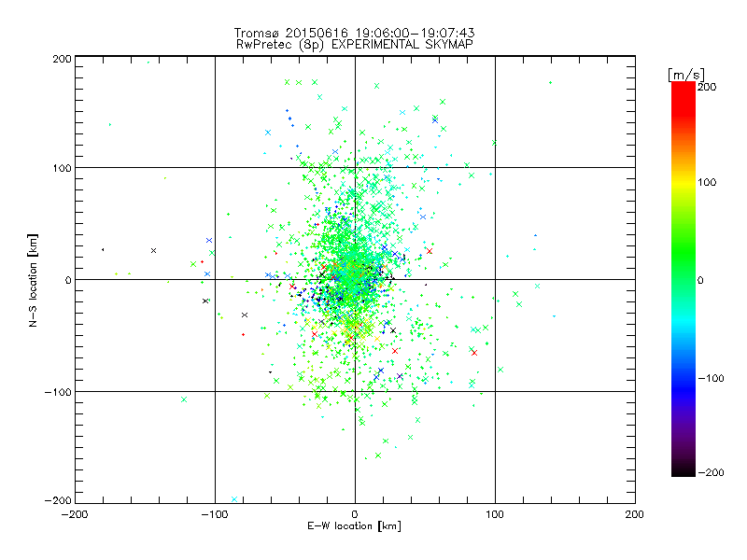Click the rainbow velocity colorbar
Screen dimensions: 747x560
pyautogui.click(x=684, y=278)
